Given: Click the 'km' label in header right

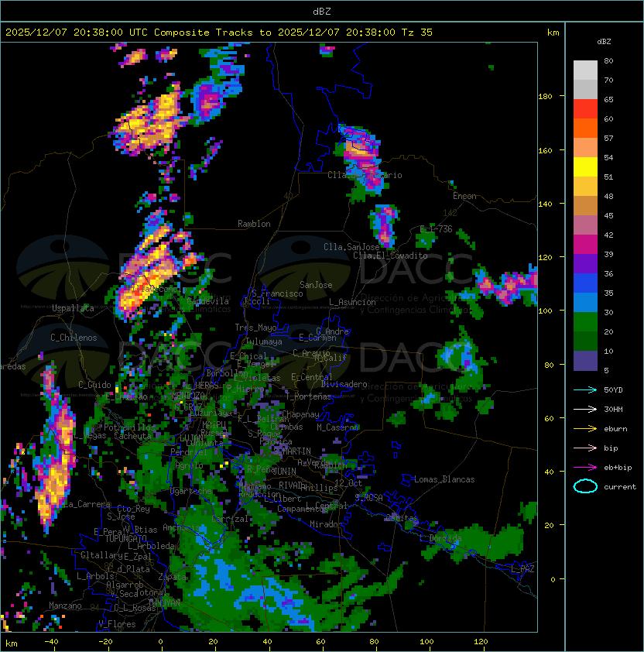Looking at the screenshot, I should tap(553, 33).
